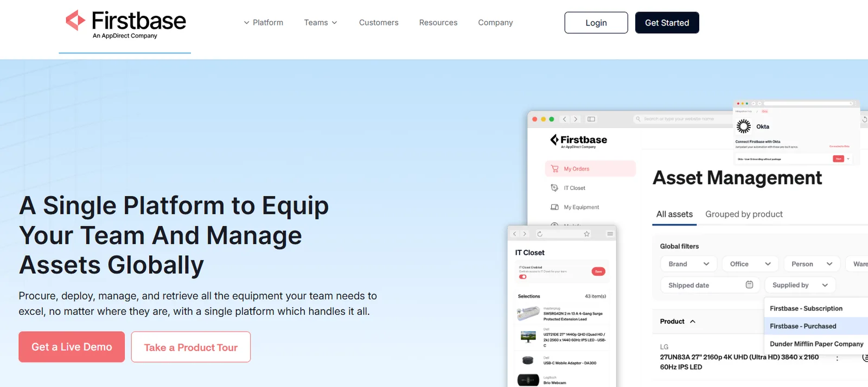This screenshot has width=868, height=387.
Task: Expand the chevron beside the Okta red button
Action: click(x=848, y=159)
